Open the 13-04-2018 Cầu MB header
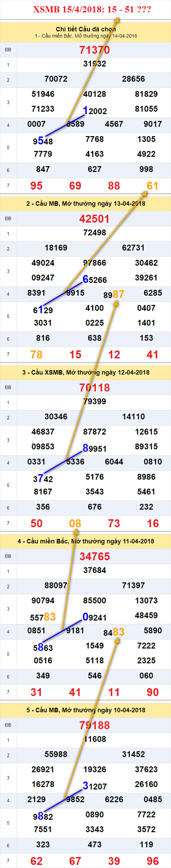Screen dimensions: 171x868 [85, 204]
